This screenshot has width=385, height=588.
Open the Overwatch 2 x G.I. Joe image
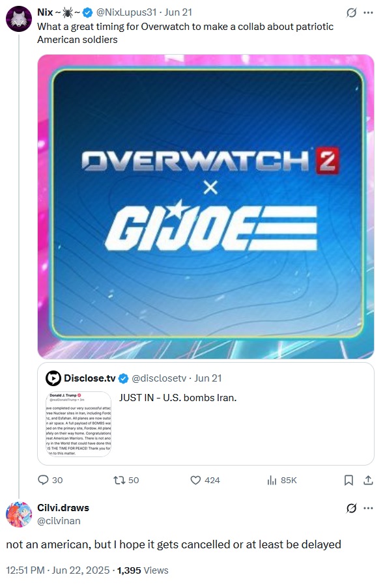tap(206, 206)
